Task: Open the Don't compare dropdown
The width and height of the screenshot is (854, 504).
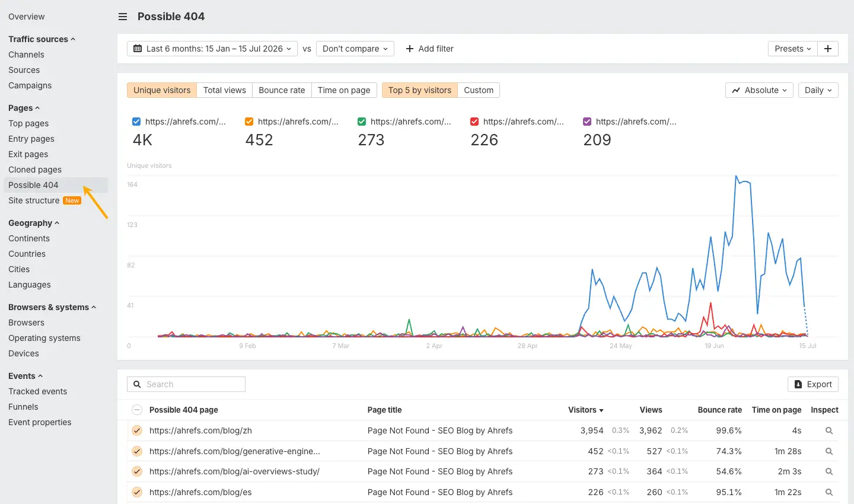Action: [355, 49]
